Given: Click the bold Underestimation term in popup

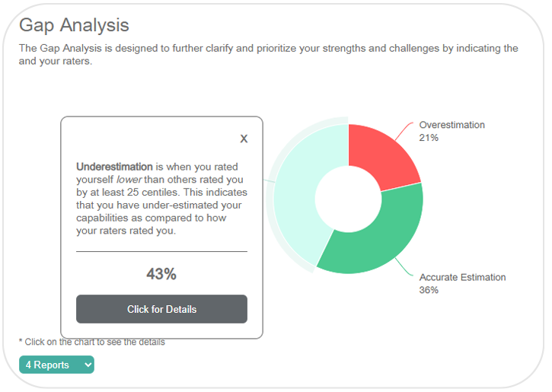Looking at the screenshot, I should pyautogui.click(x=114, y=166).
